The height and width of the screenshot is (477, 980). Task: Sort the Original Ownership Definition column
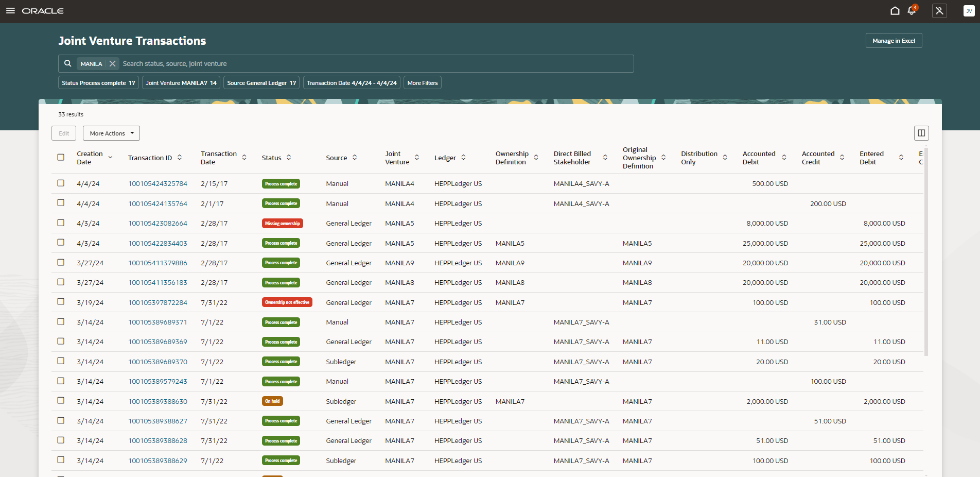(663, 158)
